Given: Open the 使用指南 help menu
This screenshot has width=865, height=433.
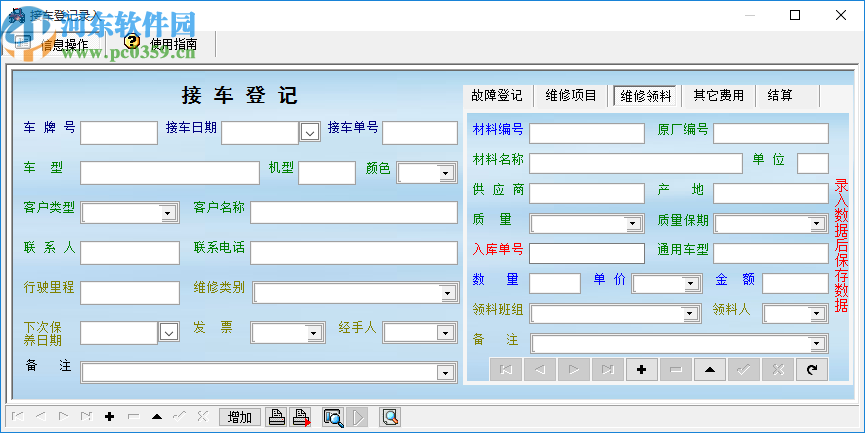Looking at the screenshot, I should click(x=160, y=44).
